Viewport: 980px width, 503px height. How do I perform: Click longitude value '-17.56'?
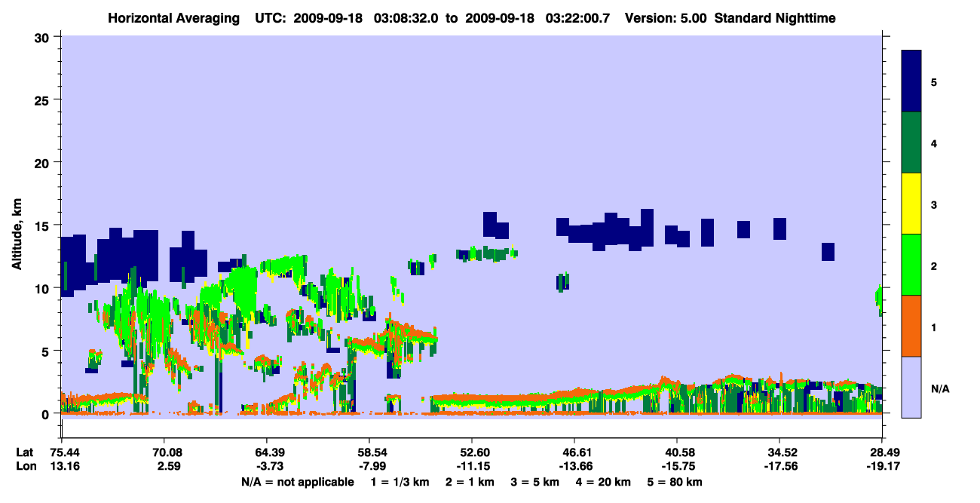point(779,467)
